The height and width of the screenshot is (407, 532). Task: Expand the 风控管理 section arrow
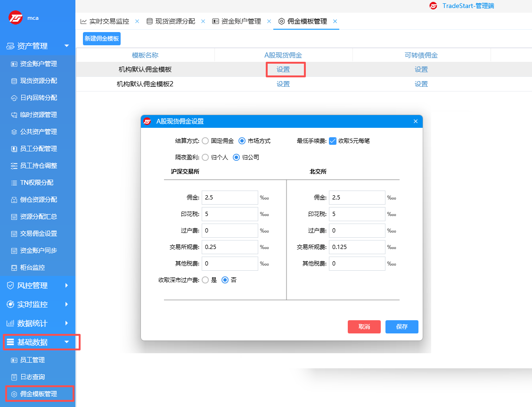point(66,285)
